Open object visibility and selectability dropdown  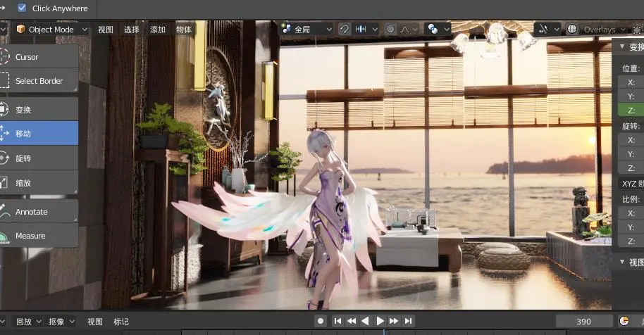pos(547,29)
